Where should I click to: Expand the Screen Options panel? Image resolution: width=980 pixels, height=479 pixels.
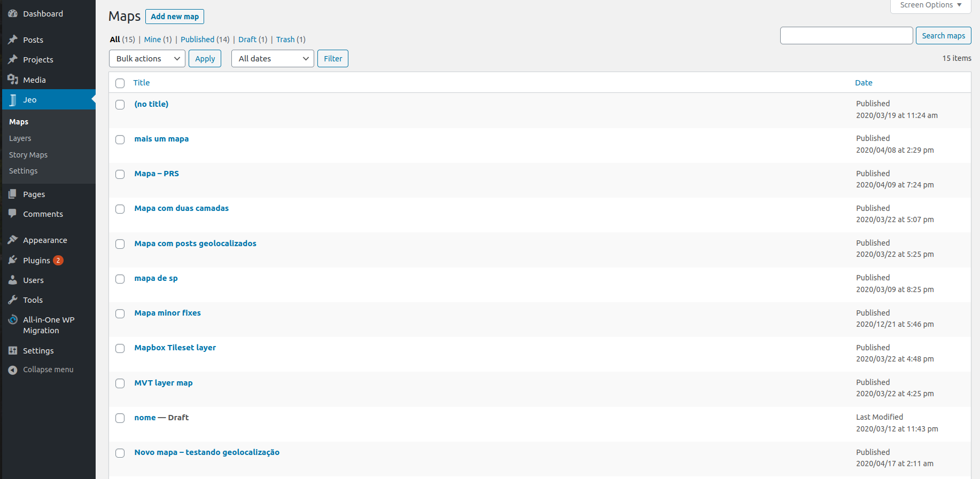pyautogui.click(x=931, y=5)
